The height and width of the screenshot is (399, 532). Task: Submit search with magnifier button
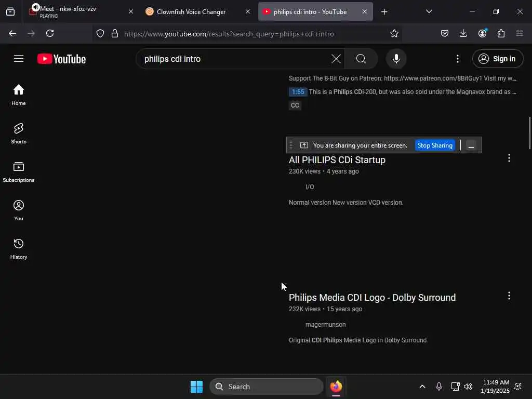[361, 59]
